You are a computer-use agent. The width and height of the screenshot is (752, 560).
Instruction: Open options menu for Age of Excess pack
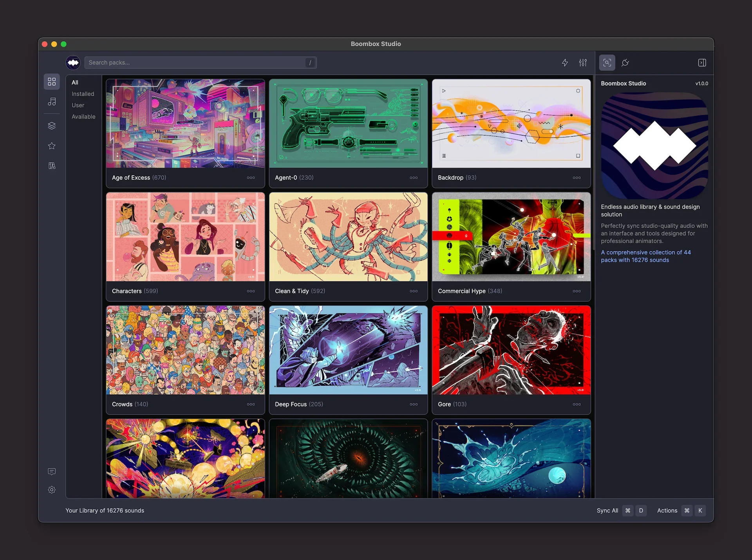pyautogui.click(x=251, y=177)
